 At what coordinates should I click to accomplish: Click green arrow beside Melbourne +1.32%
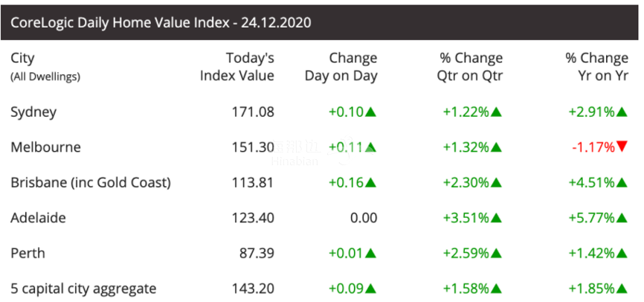[496, 147]
